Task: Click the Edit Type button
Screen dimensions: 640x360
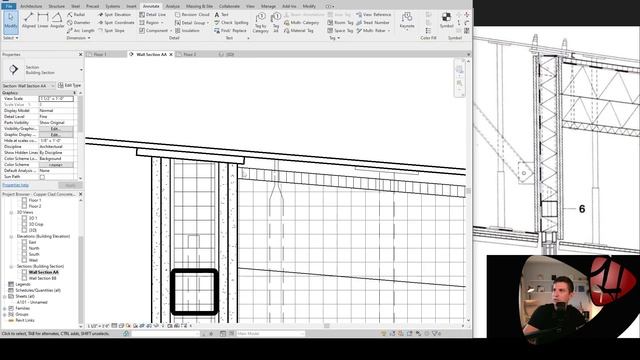Action: [x=69, y=86]
